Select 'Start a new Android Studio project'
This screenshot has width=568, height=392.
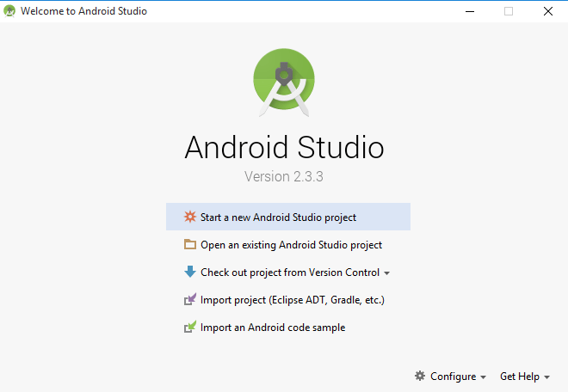[x=288, y=217]
